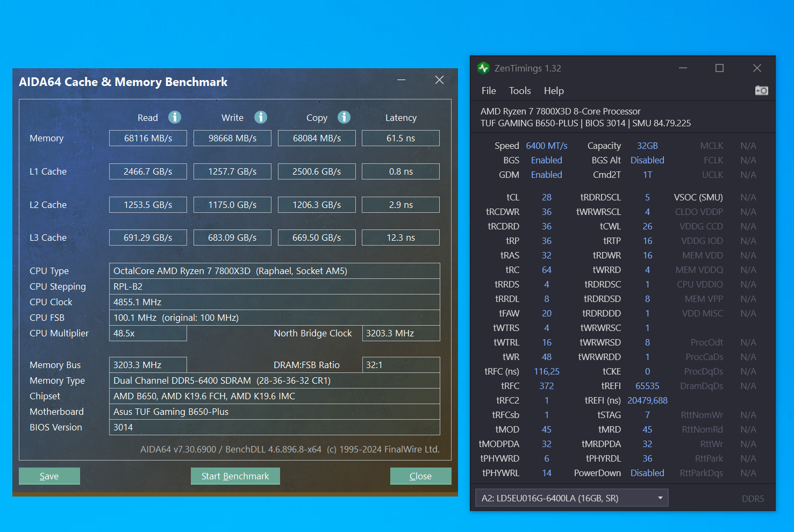Click the tREFI value 65535
Screen dimensions: 794x532
pyautogui.click(x=647, y=386)
